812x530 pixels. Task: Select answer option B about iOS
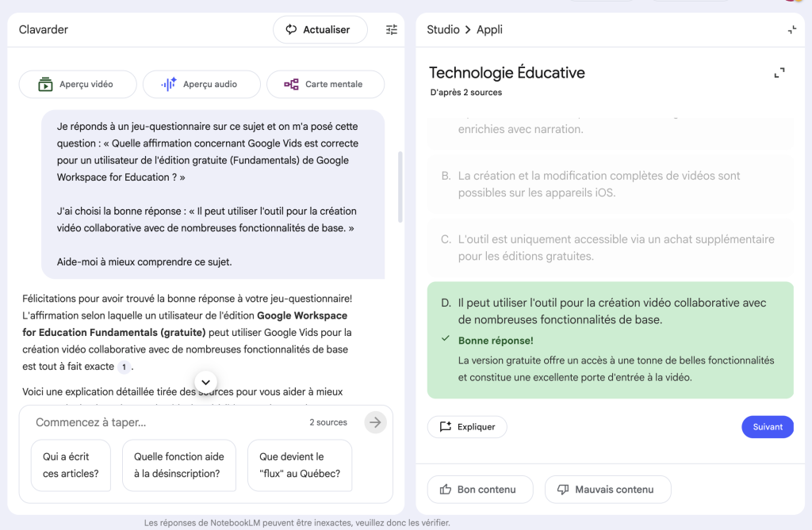coord(610,185)
